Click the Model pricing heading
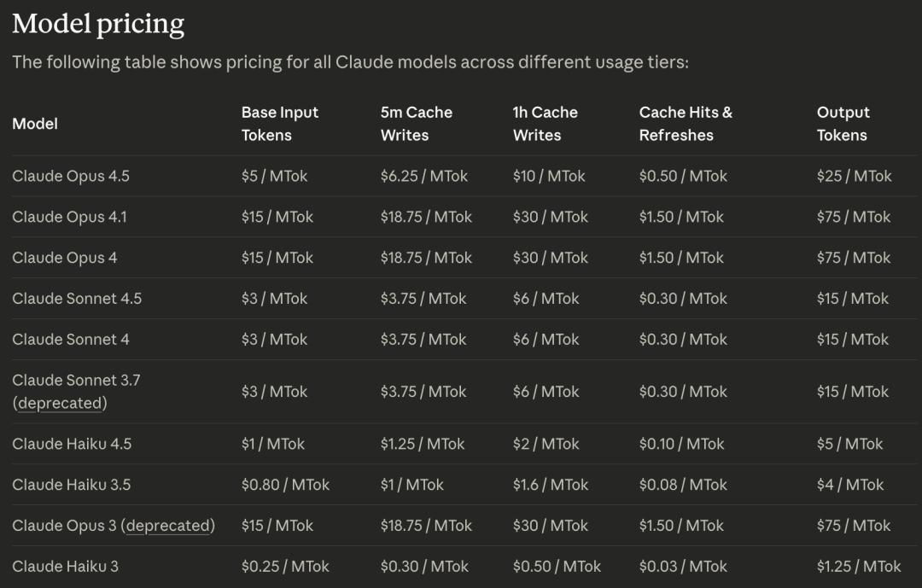 coord(98,24)
